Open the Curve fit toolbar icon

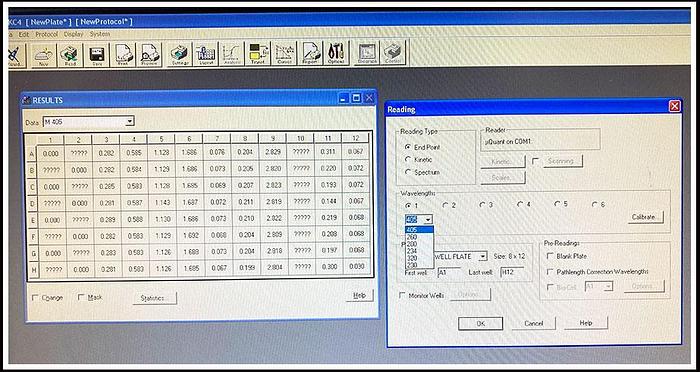pos(284,54)
